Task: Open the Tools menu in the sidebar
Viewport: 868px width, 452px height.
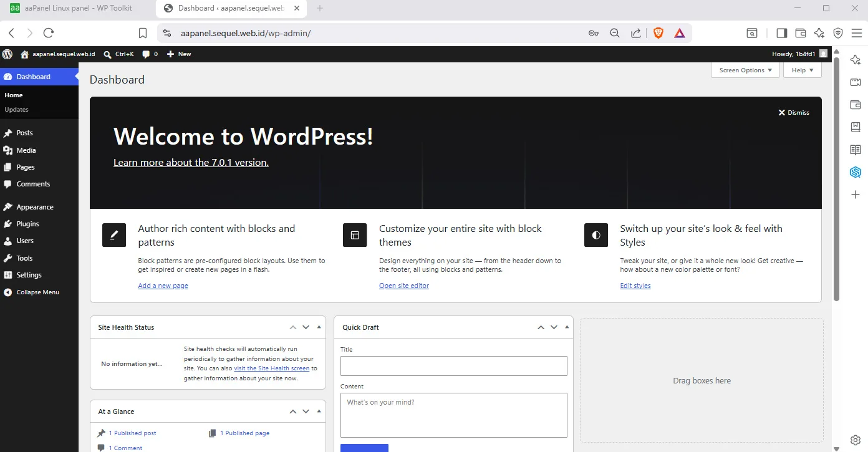Action: (x=39, y=258)
